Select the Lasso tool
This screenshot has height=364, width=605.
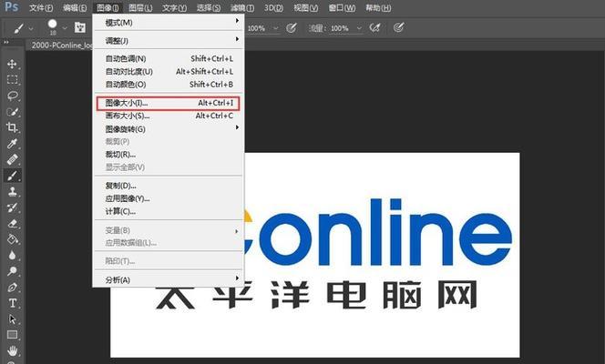tap(12, 96)
